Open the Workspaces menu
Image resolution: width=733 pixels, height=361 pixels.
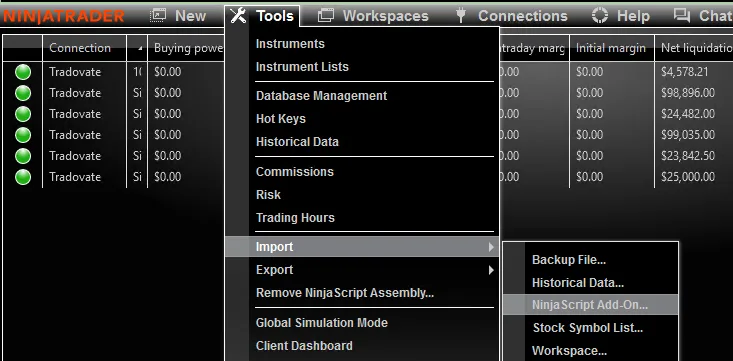coord(386,16)
